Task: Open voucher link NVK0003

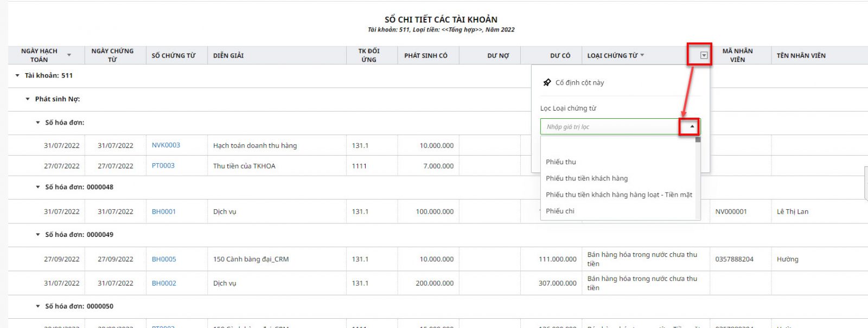Action: pyautogui.click(x=165, y=145)
